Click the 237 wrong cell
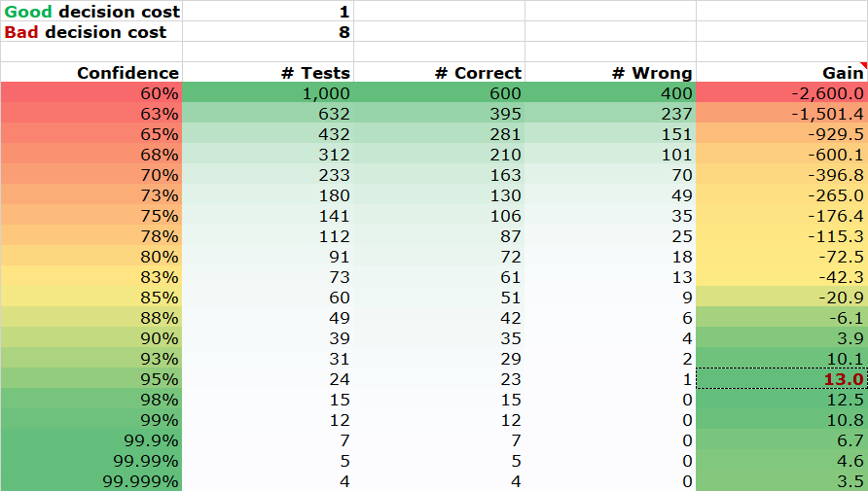The image size is (868, 491). [x=610, y=114]
